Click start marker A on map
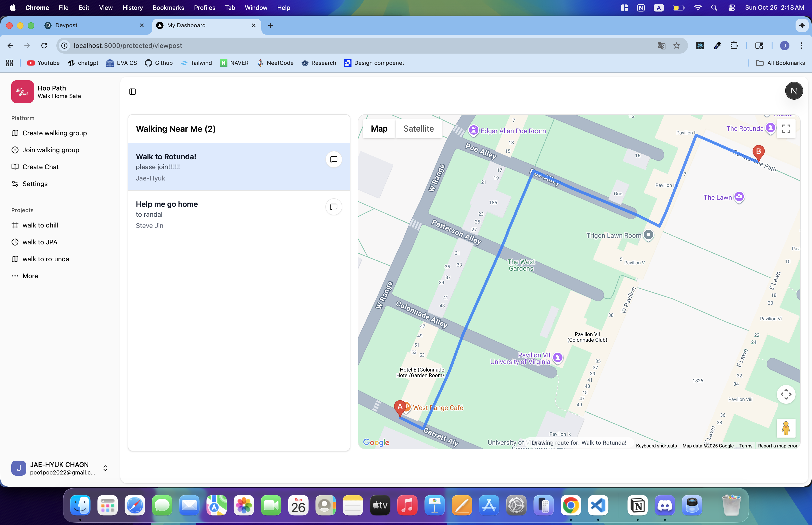 400,407
